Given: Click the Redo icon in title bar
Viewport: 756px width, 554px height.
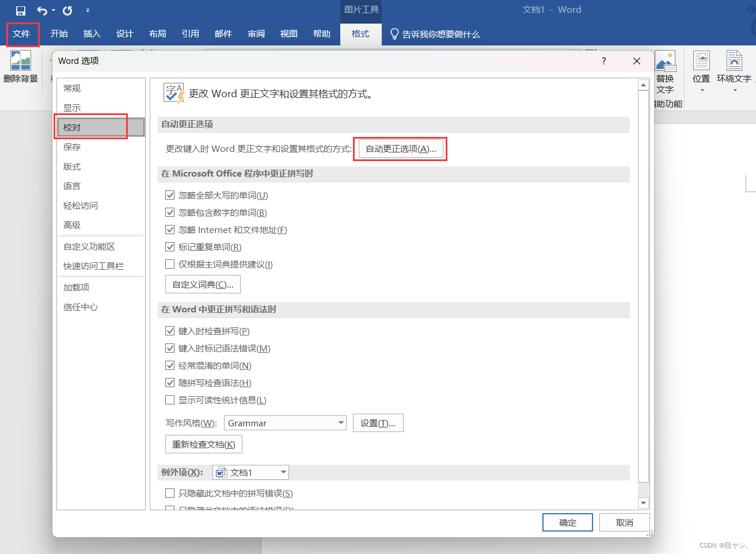Looking at the screenshot, I should click(67, 10).
